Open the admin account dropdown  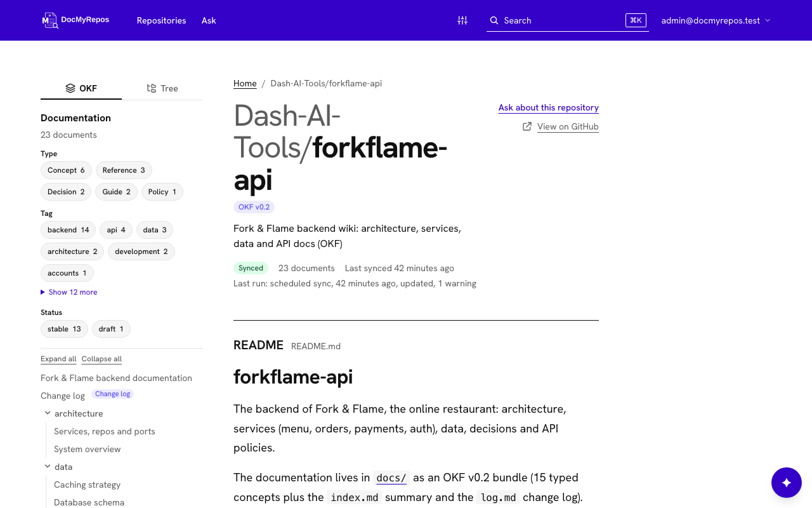(716, 20)
